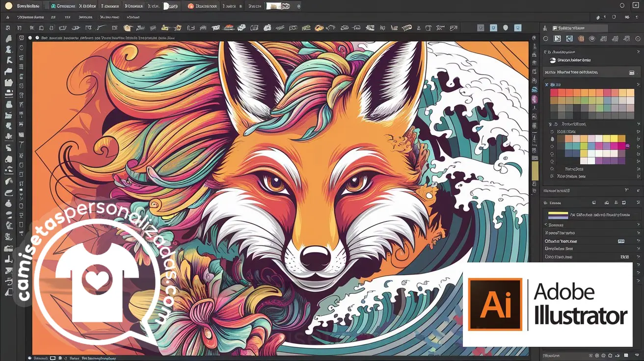Click the highlighted panel title tab above the right icon row
This screenshot has width=644, height=361.
click(x=573, y=28)
